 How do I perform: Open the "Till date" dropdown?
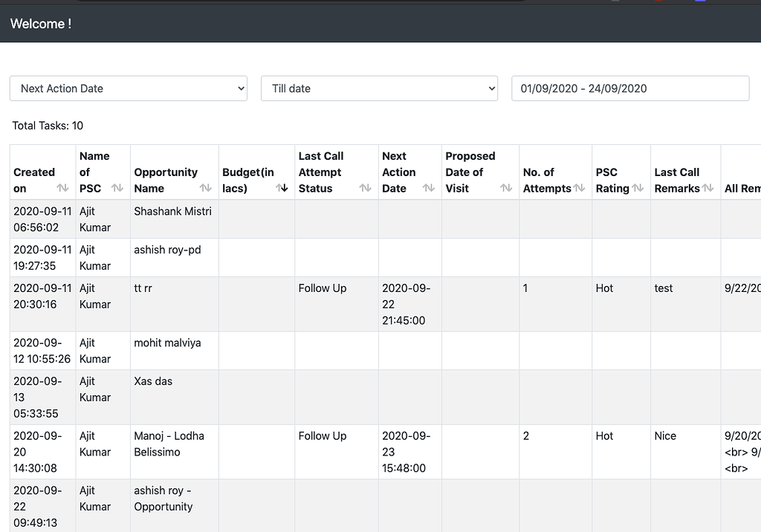tap(379, 88)
